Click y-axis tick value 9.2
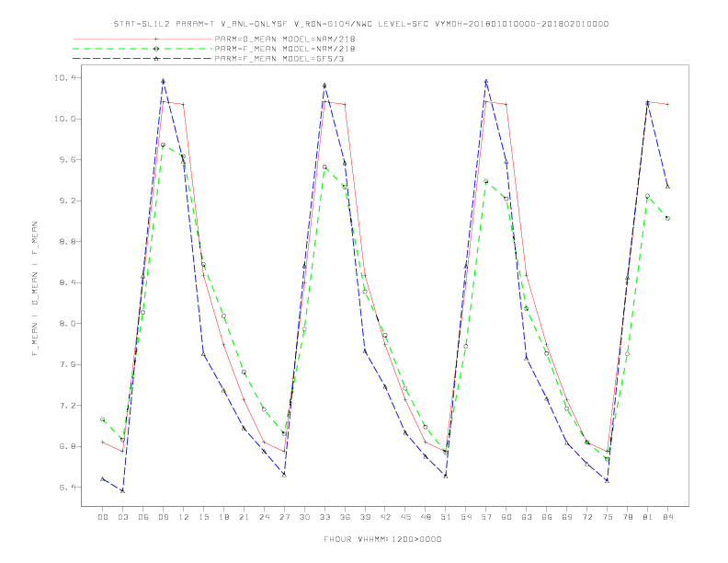Screen dimensions: 728x563 (67, 201)
